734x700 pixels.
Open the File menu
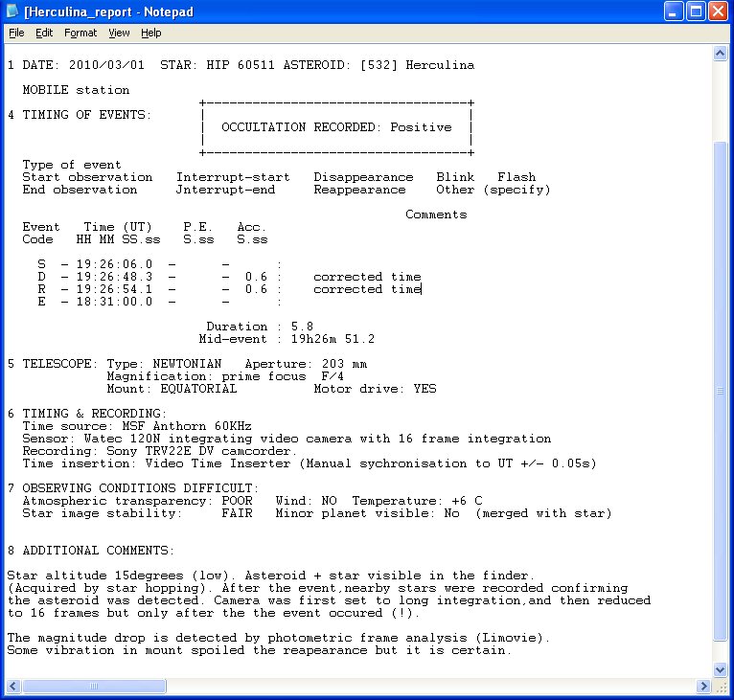[x=15, y=33]
